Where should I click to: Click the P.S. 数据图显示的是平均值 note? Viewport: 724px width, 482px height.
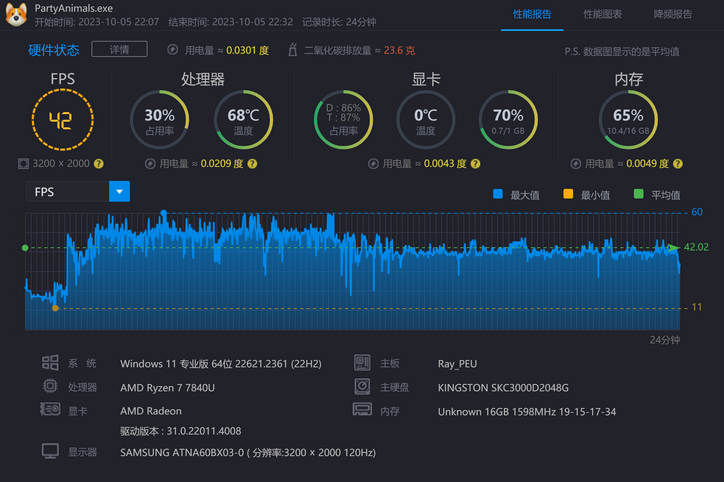click(621, 52)
